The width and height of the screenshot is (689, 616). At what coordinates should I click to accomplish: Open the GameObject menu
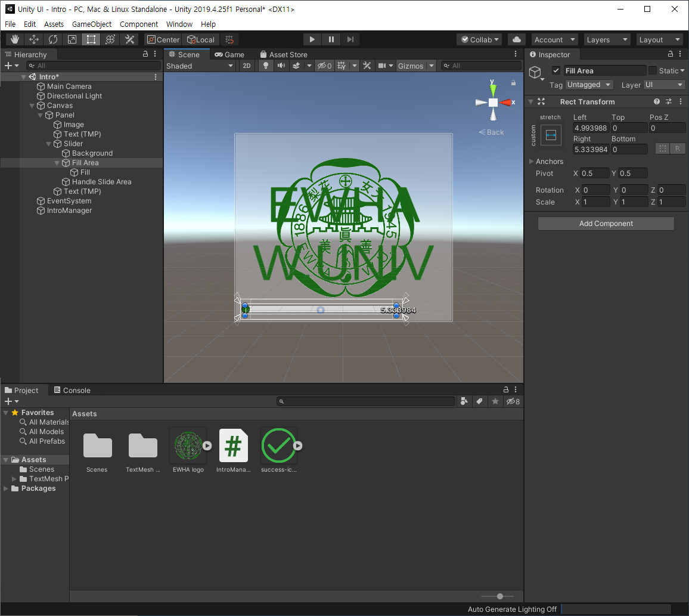pos(91,24)
